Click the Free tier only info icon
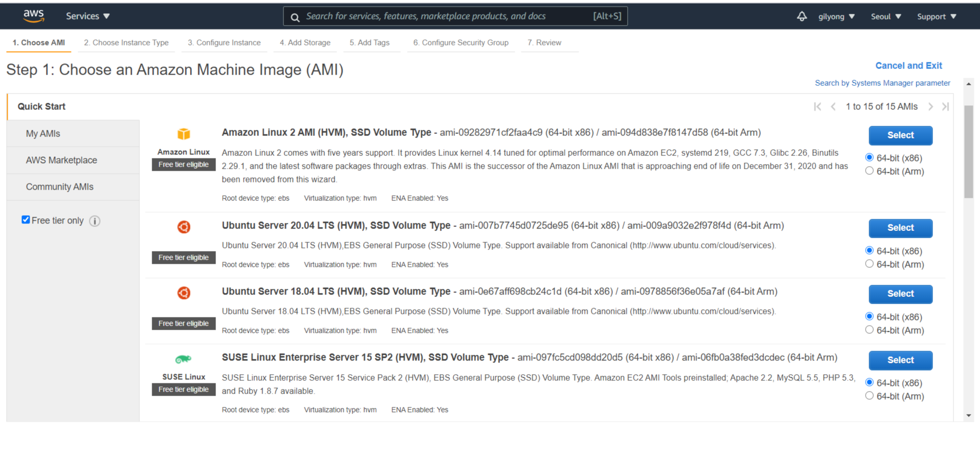 pos(94,221)
